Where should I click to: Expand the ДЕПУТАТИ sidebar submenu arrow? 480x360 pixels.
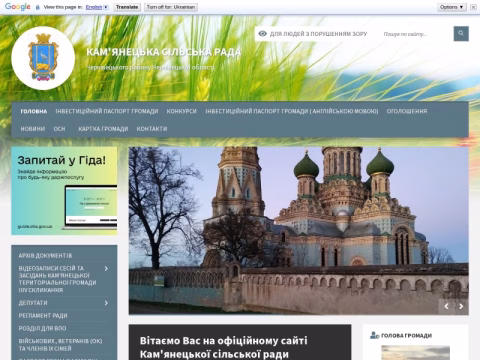click(106, 303)
